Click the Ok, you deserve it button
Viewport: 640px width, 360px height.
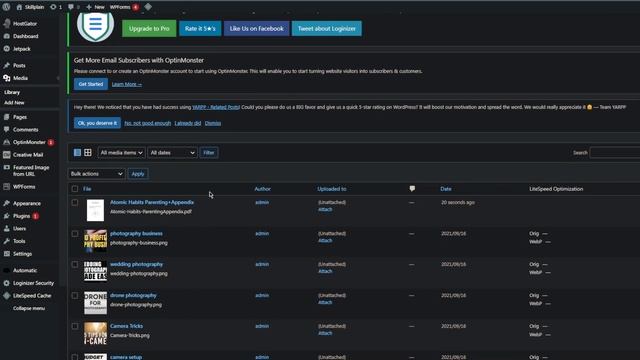(97, 123)
